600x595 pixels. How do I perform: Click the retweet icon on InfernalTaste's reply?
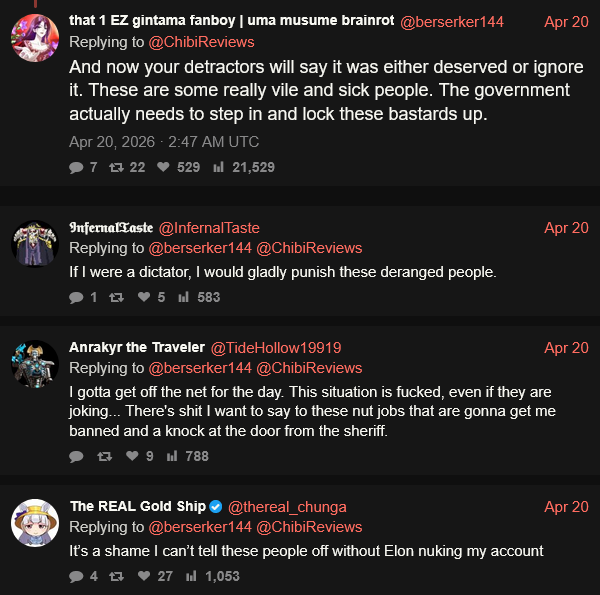116,297
